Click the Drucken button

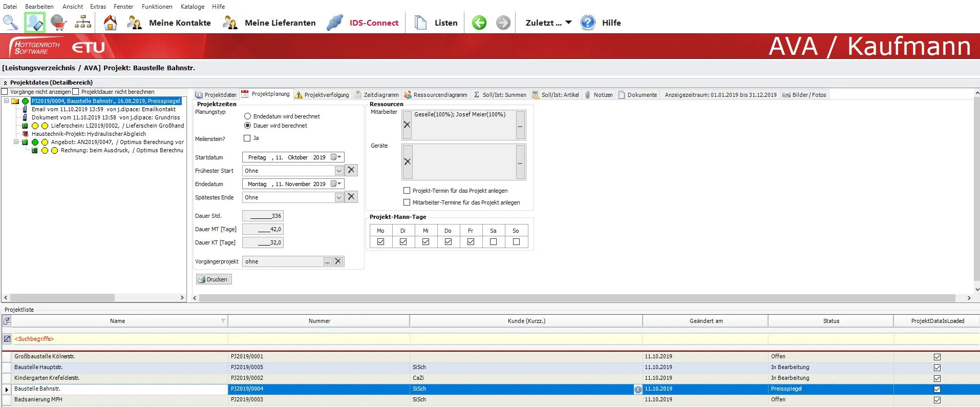(x=214, y=279)
